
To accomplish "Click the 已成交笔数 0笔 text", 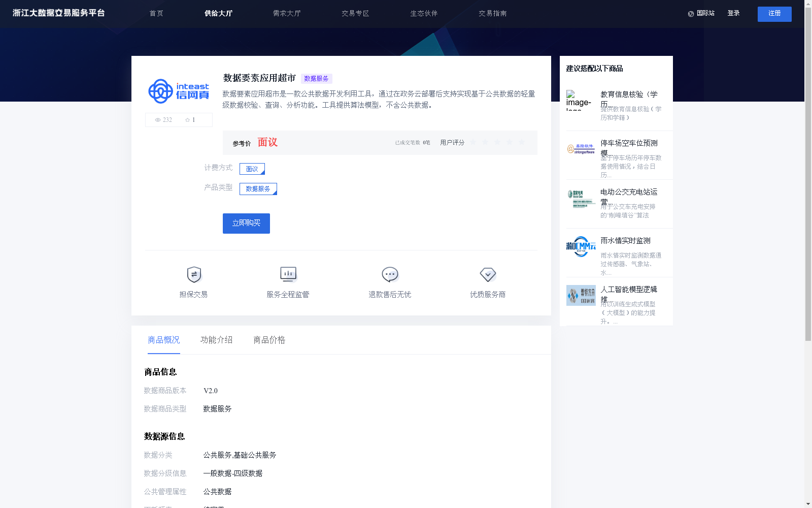I will pos(413,143).
